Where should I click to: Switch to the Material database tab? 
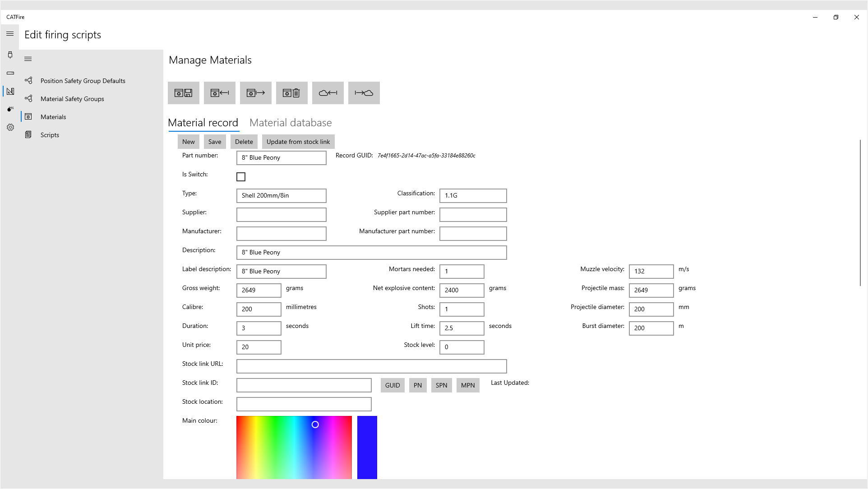(x=291, y=123)
